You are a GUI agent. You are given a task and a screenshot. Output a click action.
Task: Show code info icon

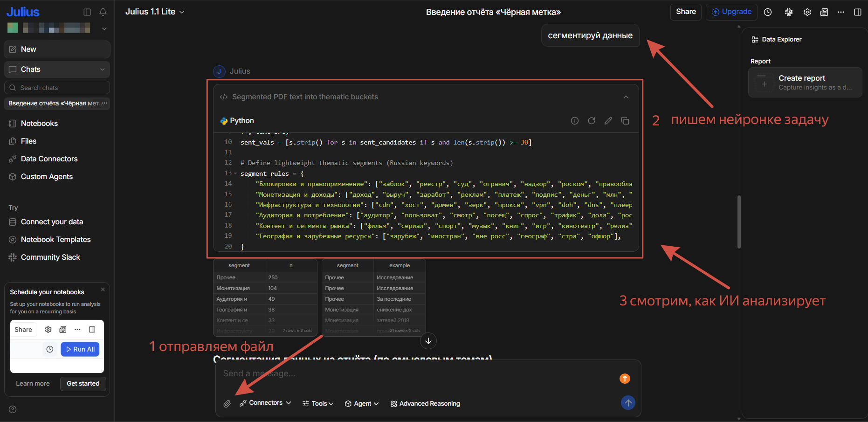pyautogui.click(x=575, y=121)
